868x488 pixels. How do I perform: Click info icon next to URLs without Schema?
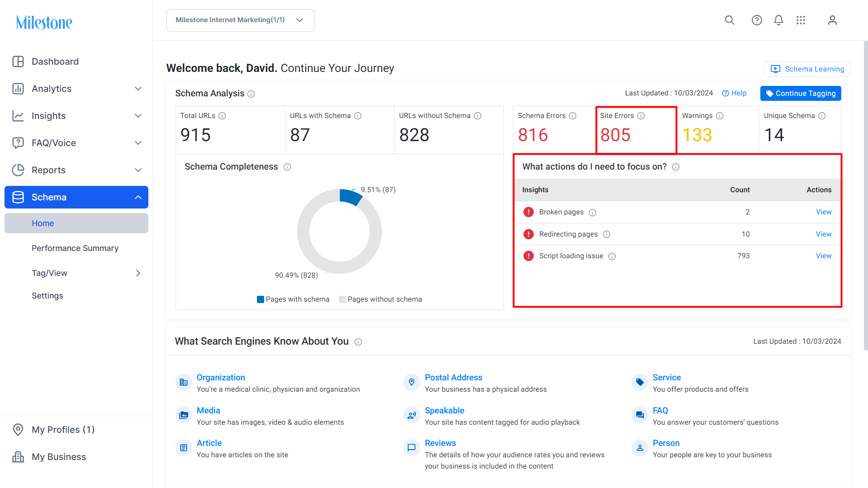(478, 116)
